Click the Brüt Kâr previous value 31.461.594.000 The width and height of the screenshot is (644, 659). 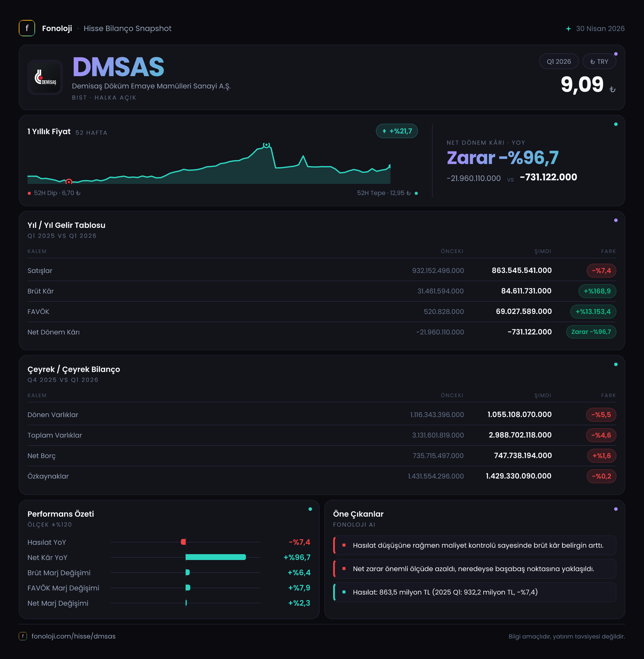click(x=440, y=291)
